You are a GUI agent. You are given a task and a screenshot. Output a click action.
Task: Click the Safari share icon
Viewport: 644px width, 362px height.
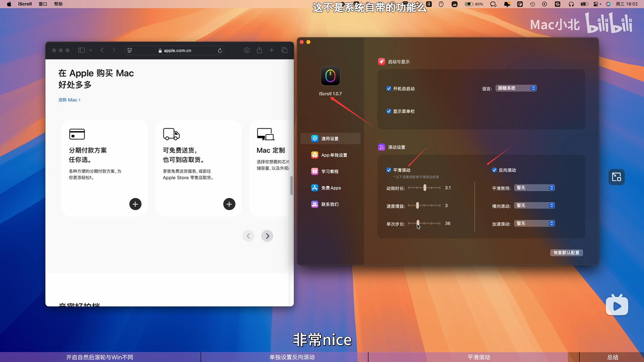click(259, 50)
